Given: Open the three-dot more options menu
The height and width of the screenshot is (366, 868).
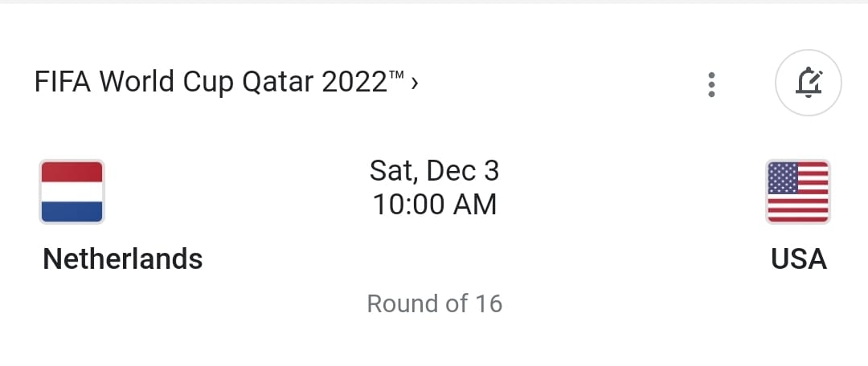Looking at the screenshot, I should tap(711, 84).
